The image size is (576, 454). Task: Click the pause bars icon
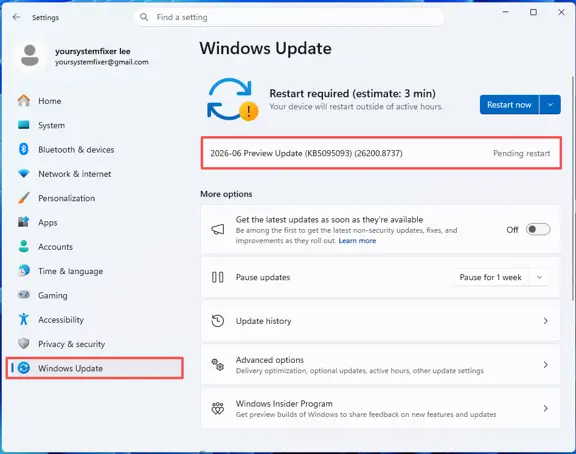[217, 277]
